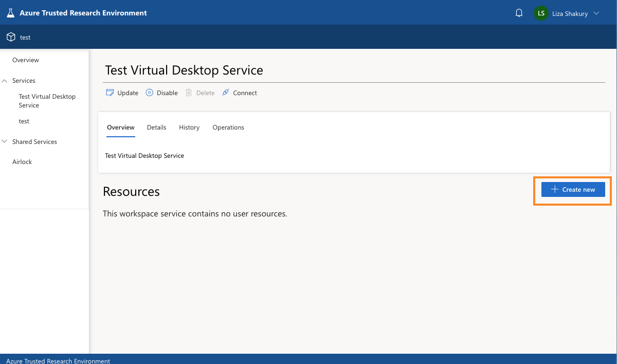Select Test Virtual Desktop Service in sidebar
This screenshot has width=617, height=364.
(47, 100)
